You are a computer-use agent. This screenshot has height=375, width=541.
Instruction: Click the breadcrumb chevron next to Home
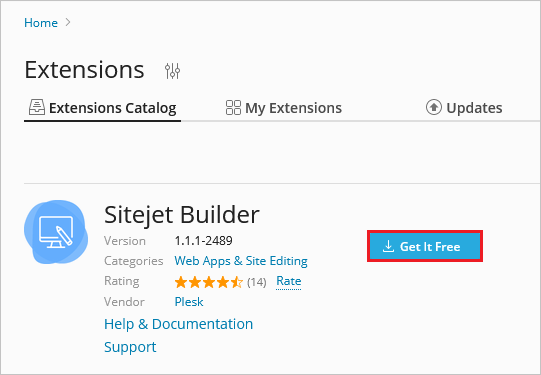click(68, 22)
